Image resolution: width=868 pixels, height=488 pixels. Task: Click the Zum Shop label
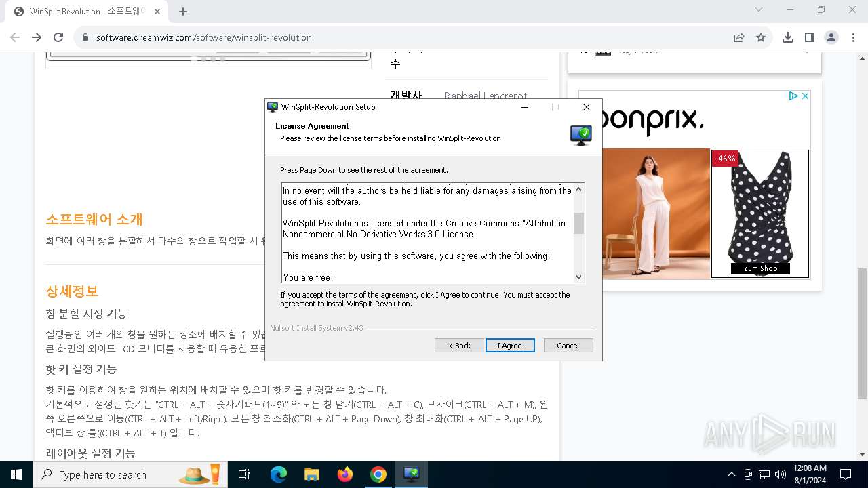click(760, 268)
